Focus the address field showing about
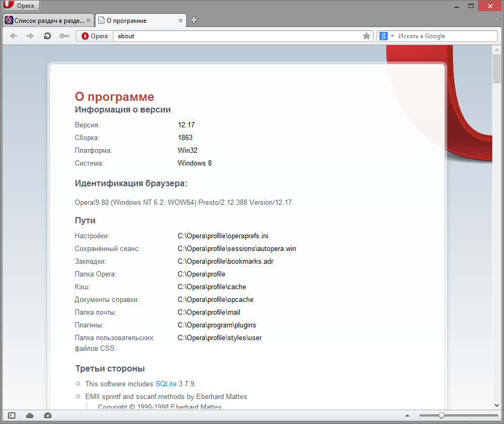 [237, 36]
